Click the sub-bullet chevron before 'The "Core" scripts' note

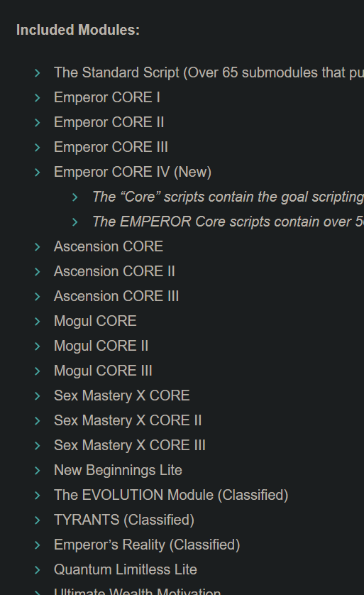75,197
